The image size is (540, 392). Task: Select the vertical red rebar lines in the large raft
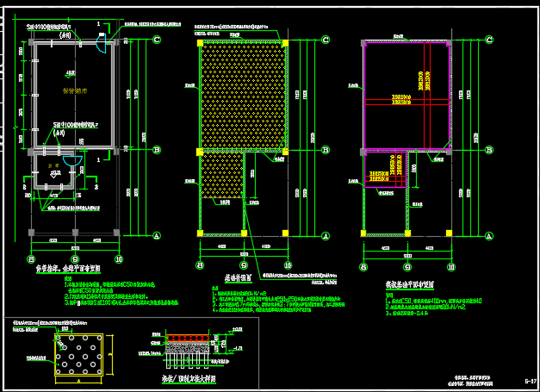point(427,96)
